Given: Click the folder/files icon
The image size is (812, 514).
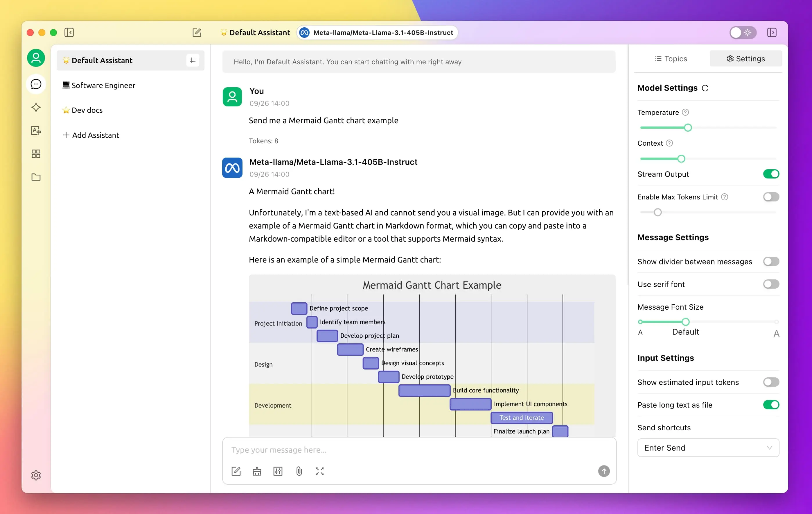Looking at the screenshot, I should [35, 177].
